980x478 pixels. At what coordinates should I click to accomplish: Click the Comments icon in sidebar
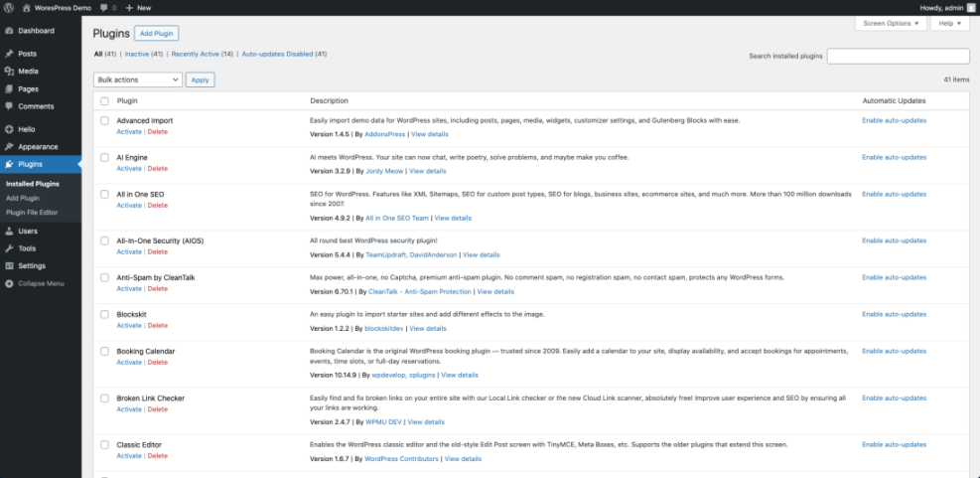[x=9, y=106]
